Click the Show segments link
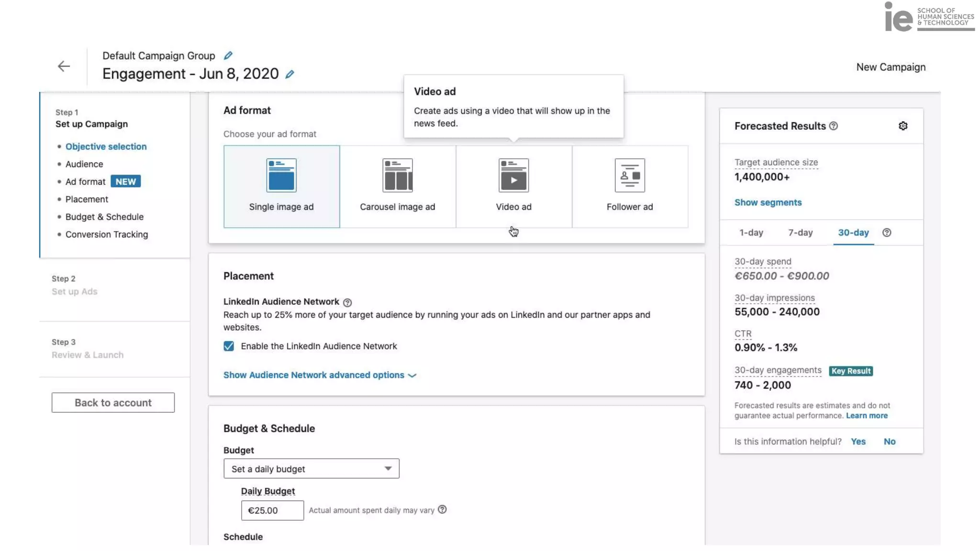The width and height of the screenshot is (980, 551). tap(768, 202)
